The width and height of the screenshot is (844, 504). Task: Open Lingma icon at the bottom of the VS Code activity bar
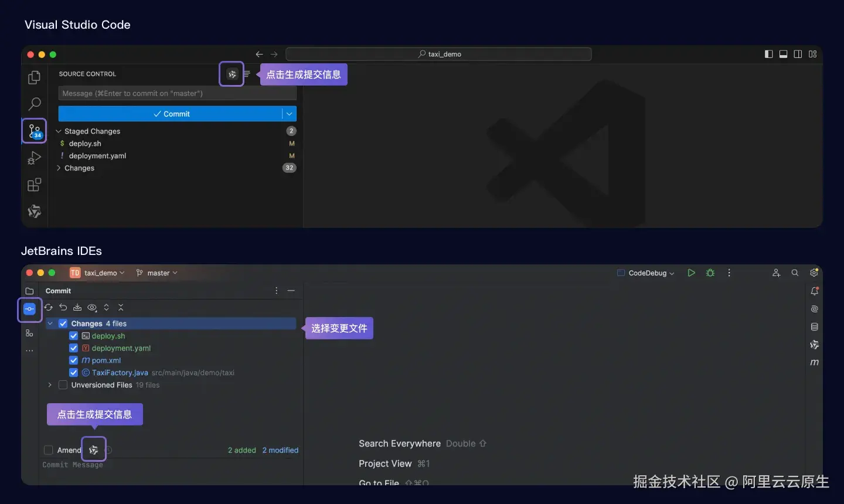click(35, 211)
